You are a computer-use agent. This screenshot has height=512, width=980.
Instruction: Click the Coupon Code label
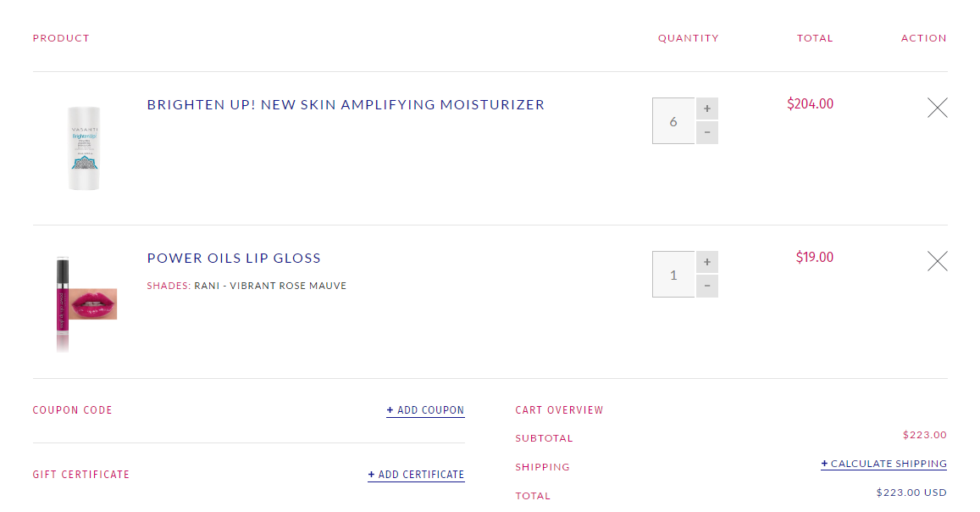[x=72, y=410]
